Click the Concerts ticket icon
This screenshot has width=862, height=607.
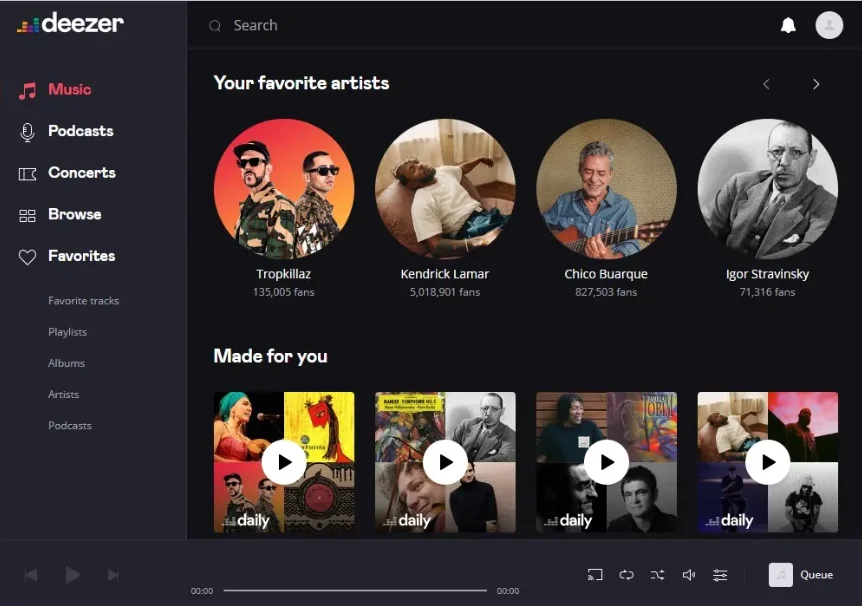click(27, 174)
